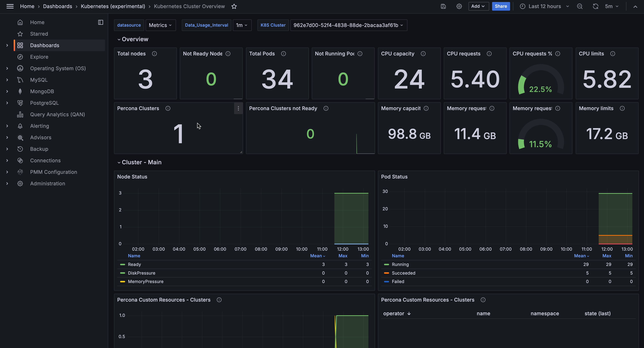Toggle Ready series in Node Status legend
Screen dimensions: 644x348
[x=134, y=265]
